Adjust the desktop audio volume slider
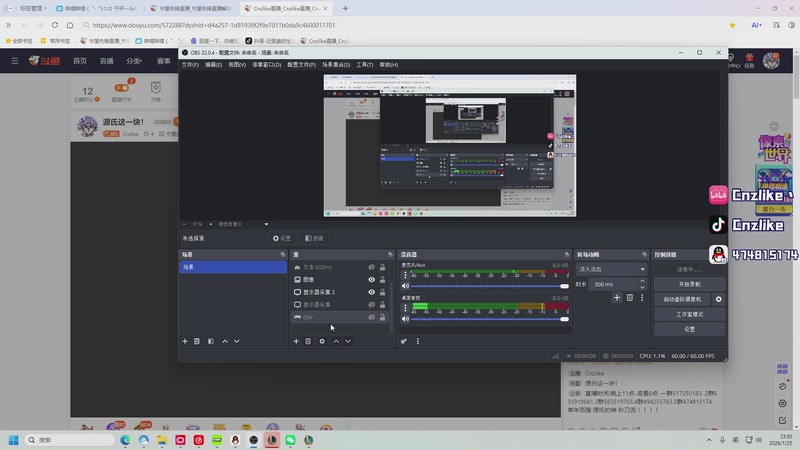The height and width of the screenshot is (450, 800). point(490,319)
